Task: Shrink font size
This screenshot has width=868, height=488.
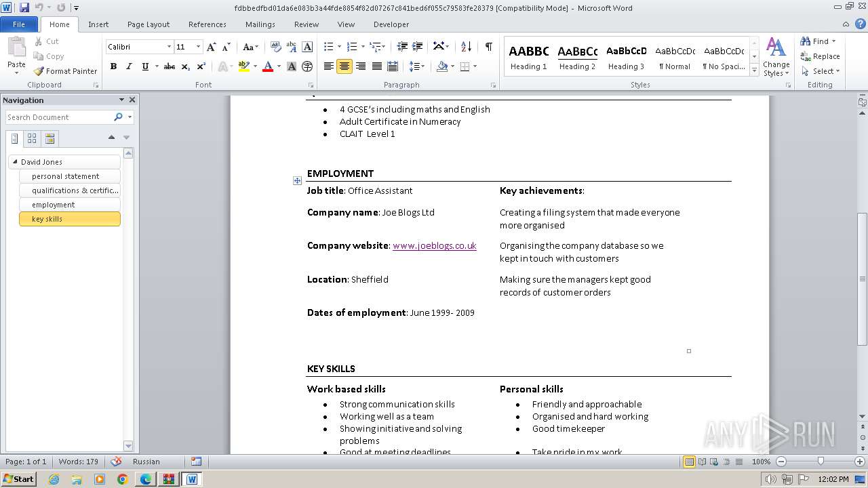Action: (x=226, y=47)
